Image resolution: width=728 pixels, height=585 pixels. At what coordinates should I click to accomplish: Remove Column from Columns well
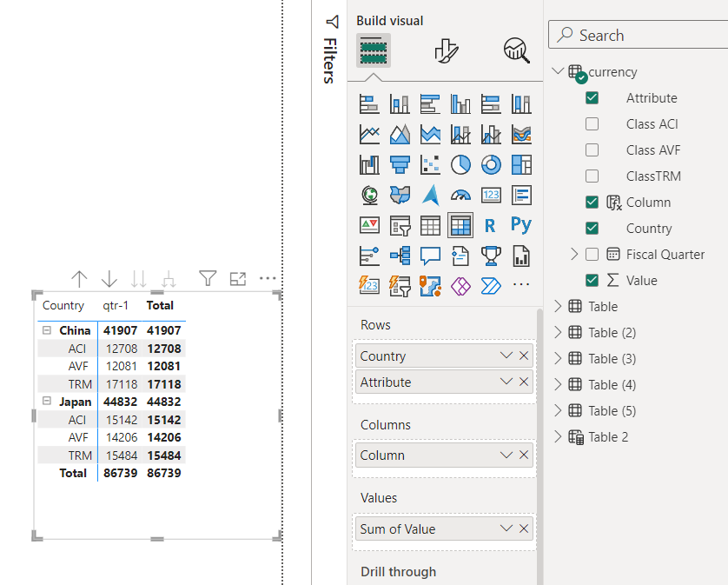pos(524,455)
